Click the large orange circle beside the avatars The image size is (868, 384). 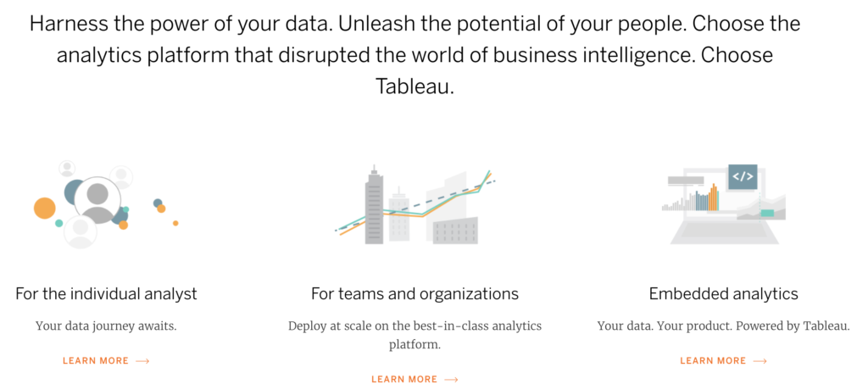coord(45,208)
